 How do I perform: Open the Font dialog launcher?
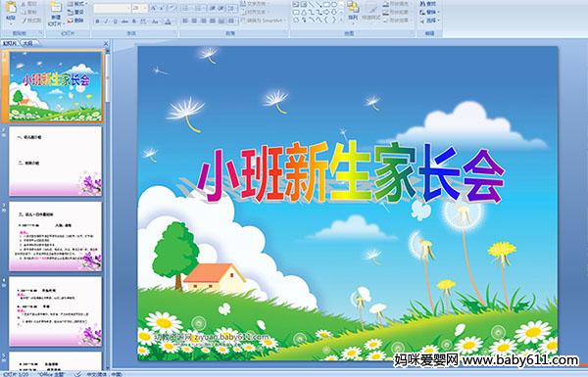click(175, 33)
